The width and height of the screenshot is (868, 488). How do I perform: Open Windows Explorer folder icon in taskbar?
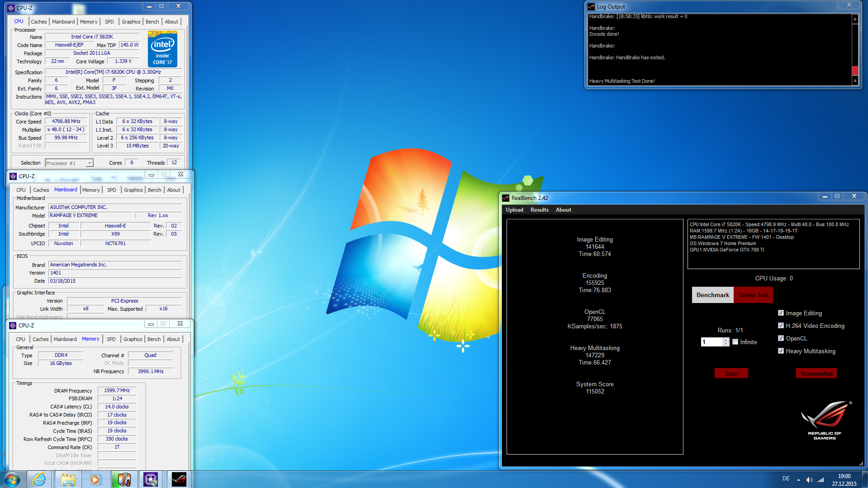(68, 479)
